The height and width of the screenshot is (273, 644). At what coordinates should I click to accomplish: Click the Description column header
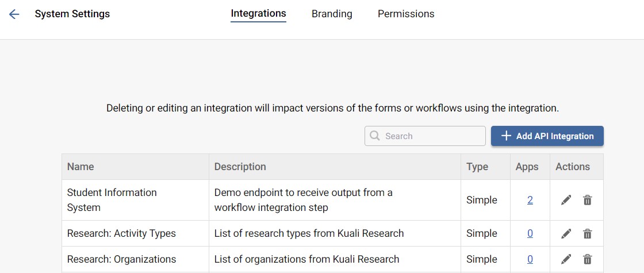(x=240, y=167)
